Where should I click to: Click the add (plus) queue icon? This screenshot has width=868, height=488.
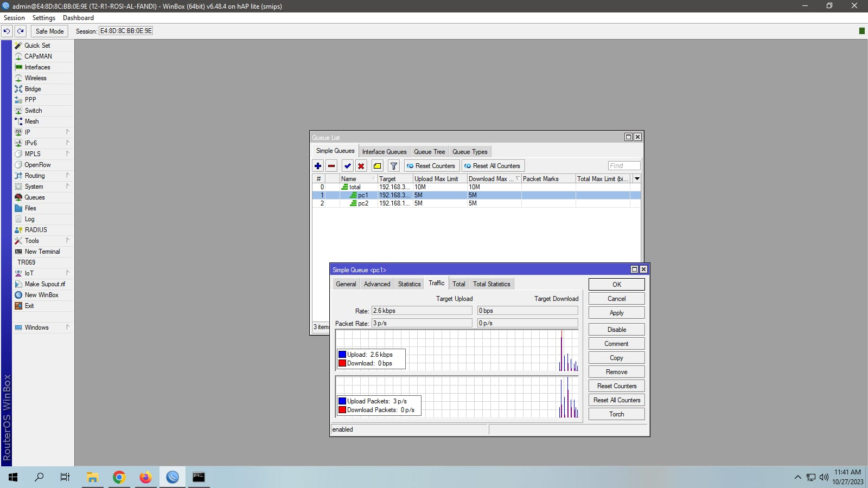coord(318,166)
